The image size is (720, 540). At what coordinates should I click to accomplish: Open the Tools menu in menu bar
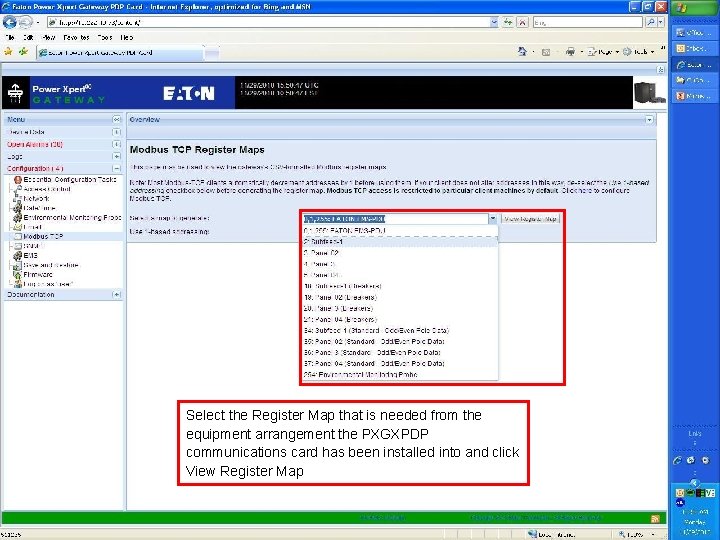point(105,37)
